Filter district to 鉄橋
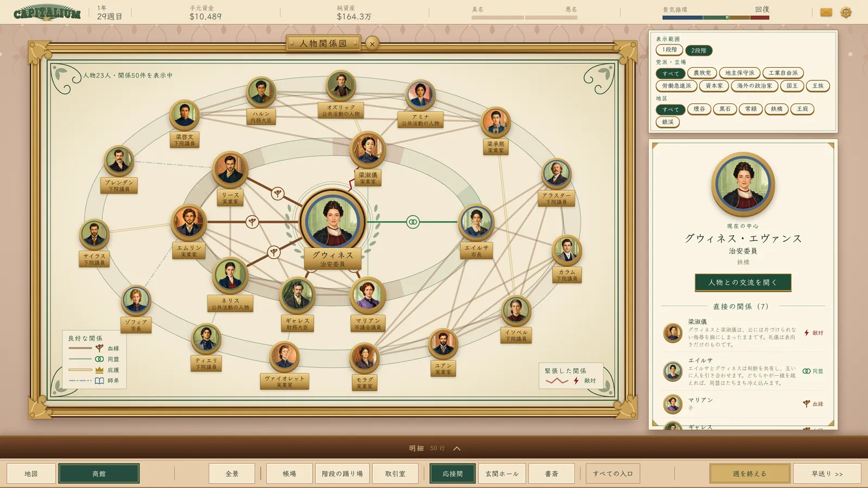 tap(776, 109)
